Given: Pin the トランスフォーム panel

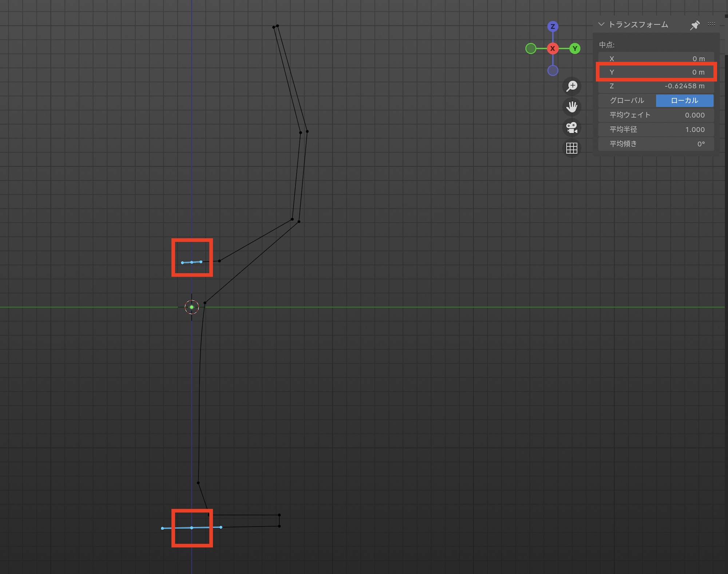Looking at the screenshot, I should click(695, 25).
